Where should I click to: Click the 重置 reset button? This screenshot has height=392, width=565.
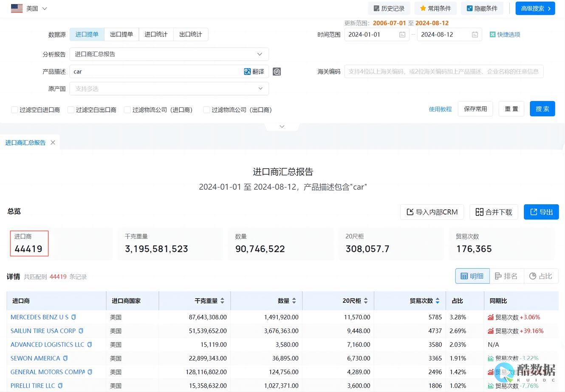tap(511, 109)
